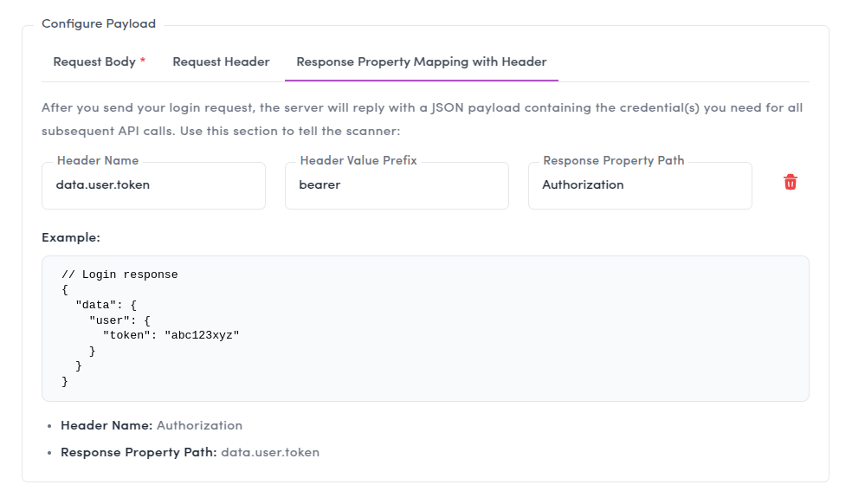Image resolution: width=852 pixels, height=504 pixels.
Task: Click the Response Property Path: data.user.token bullet
Action: click(x=190, y=452)
